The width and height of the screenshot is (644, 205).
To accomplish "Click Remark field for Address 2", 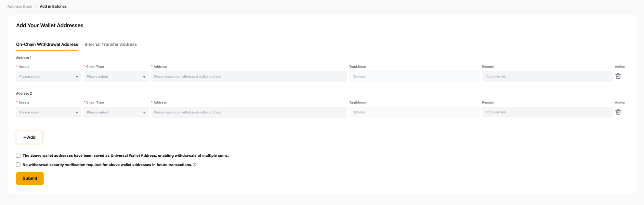I will 547,112.
